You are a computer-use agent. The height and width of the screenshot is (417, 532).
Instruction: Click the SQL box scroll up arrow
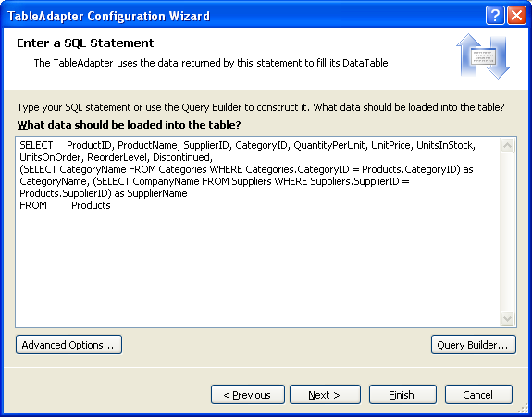[x=507, y=146]
